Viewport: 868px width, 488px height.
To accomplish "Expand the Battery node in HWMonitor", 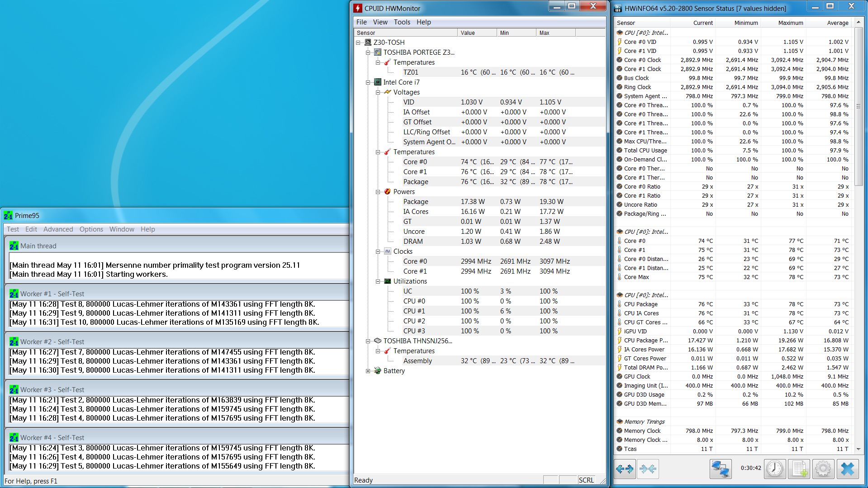I will coord(368,371).
